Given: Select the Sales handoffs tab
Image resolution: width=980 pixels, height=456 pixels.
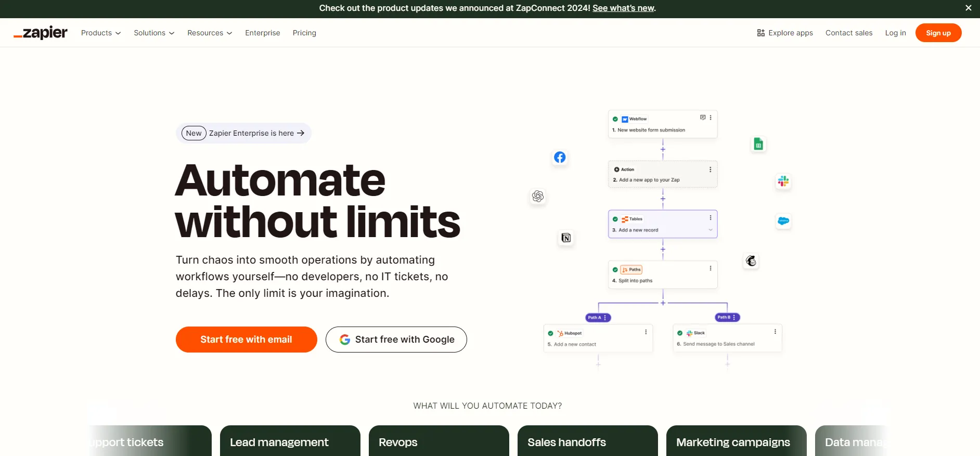Looking at the screenshot, I should click(588, 441).
